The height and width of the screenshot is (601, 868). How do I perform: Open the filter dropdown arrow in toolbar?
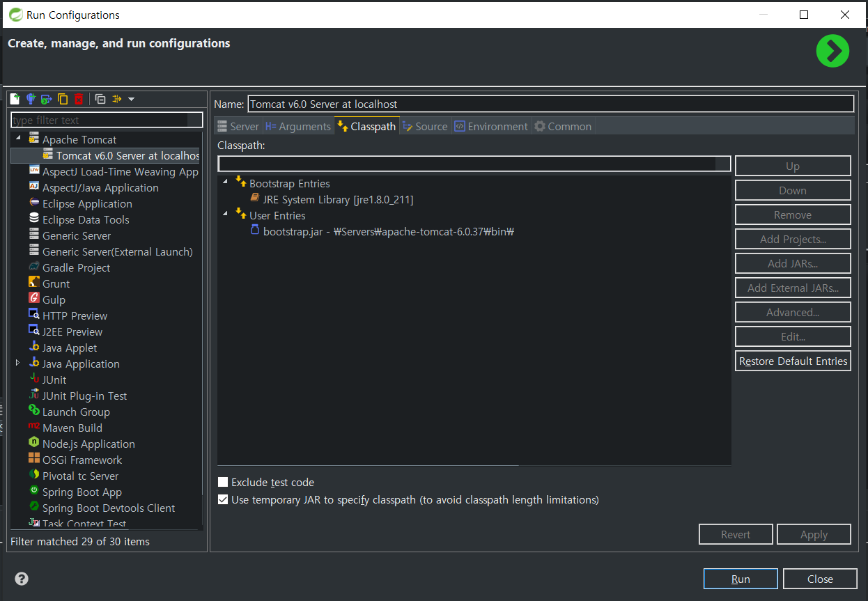tap(131, 99)
